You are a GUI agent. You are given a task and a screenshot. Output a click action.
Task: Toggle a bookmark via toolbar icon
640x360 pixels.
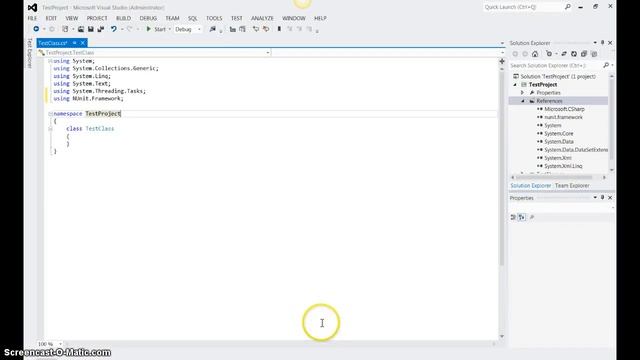pyautogui.click(x=279, y=29)
